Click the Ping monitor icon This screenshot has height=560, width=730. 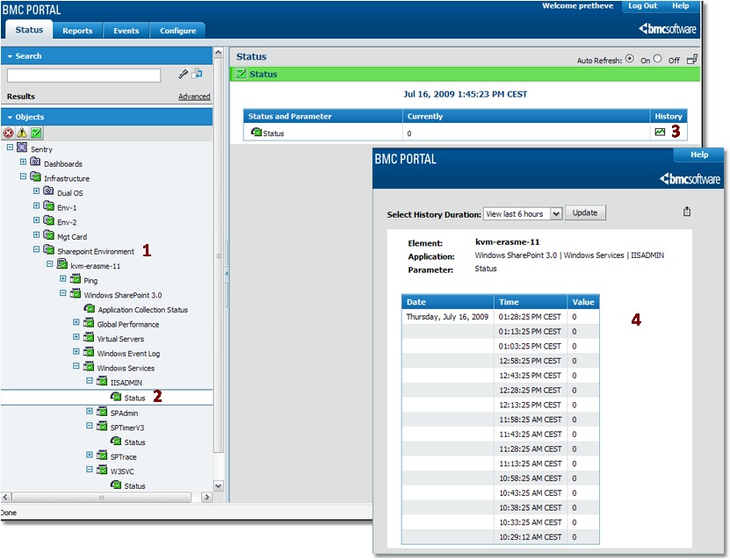(76, 278)
